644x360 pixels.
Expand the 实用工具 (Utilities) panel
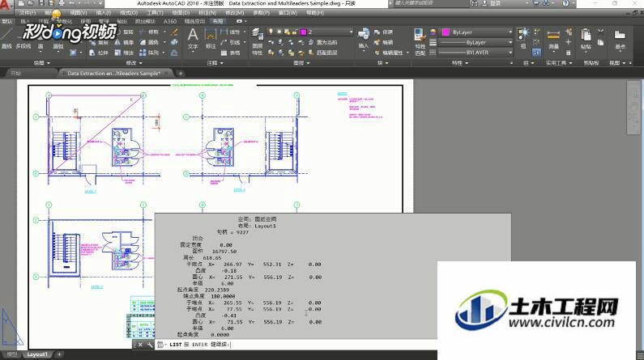pos(559,63)
